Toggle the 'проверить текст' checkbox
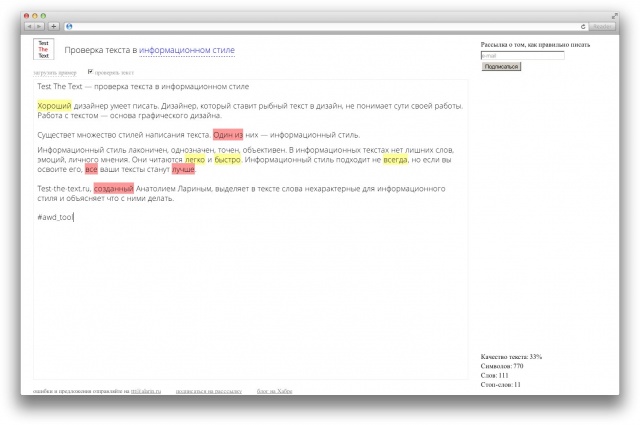 [90, 72]
